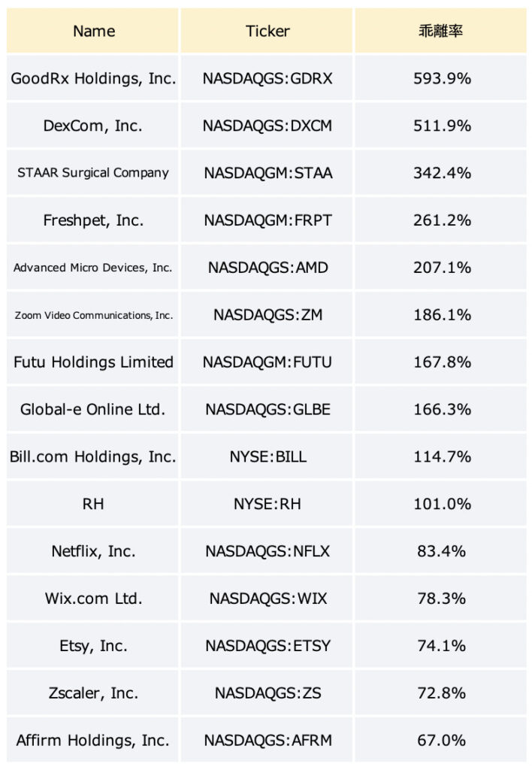The image size is (532, 770).
Task: Select the GoodRx Holdings, Inc. cell
Action: coord(92,78)
